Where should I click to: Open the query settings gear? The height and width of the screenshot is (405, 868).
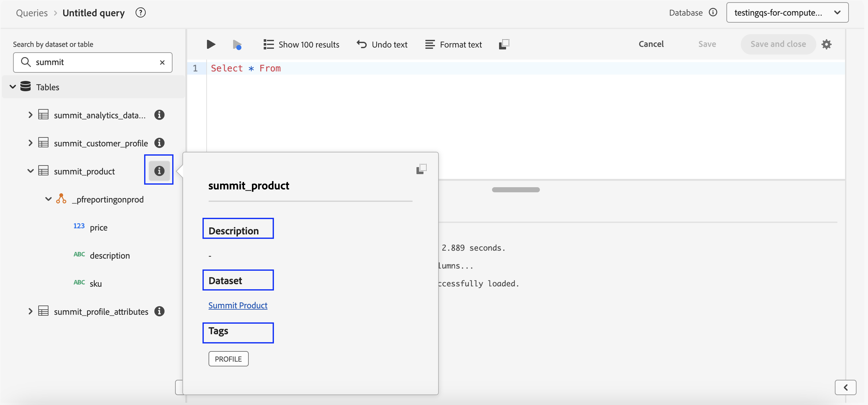point(827,44)
